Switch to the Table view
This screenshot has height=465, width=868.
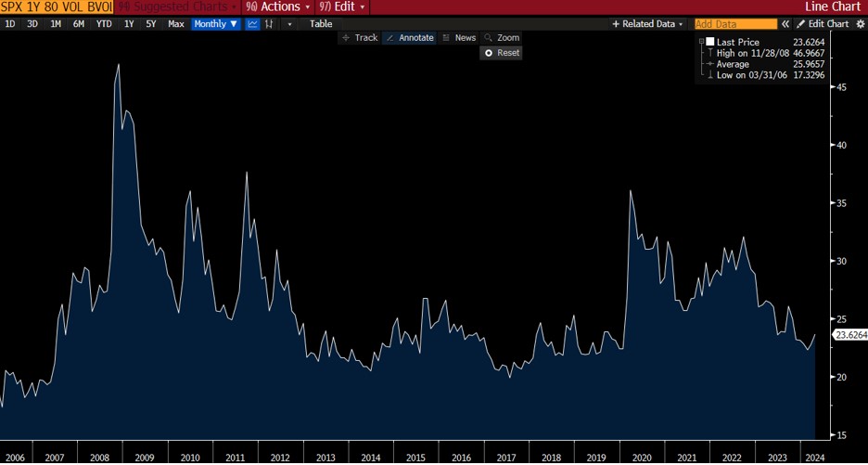[321, 24]
